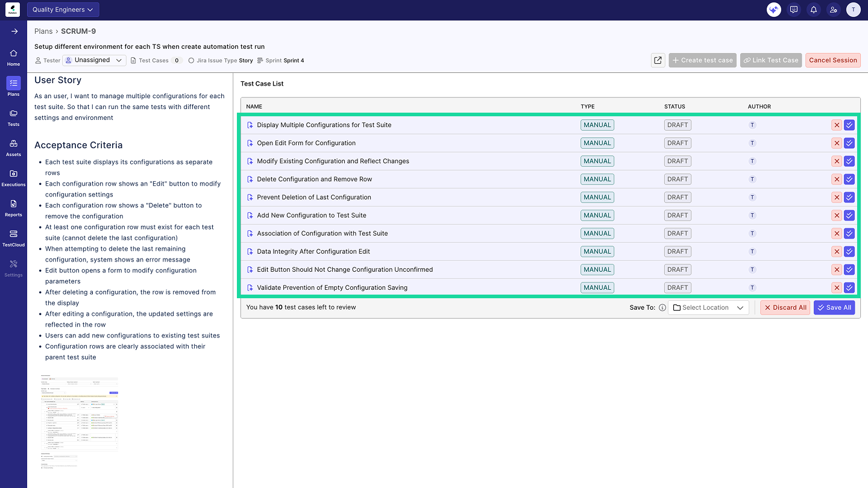Expand the Unassigned tester dropdown
Screen dimensions: 868x488
click(94, 60)
